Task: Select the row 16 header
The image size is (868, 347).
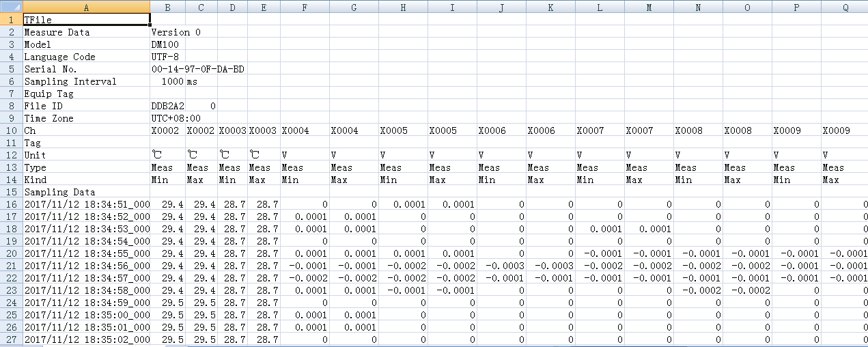Action: [11, 204]
